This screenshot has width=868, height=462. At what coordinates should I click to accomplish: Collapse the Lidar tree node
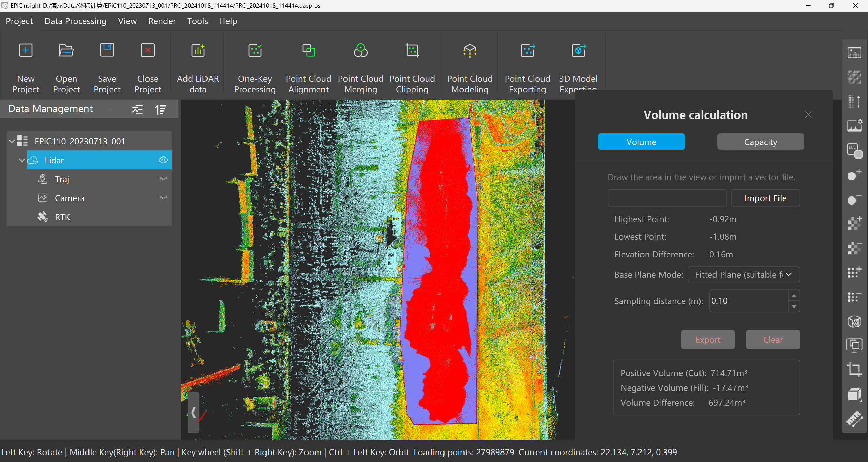22,160
